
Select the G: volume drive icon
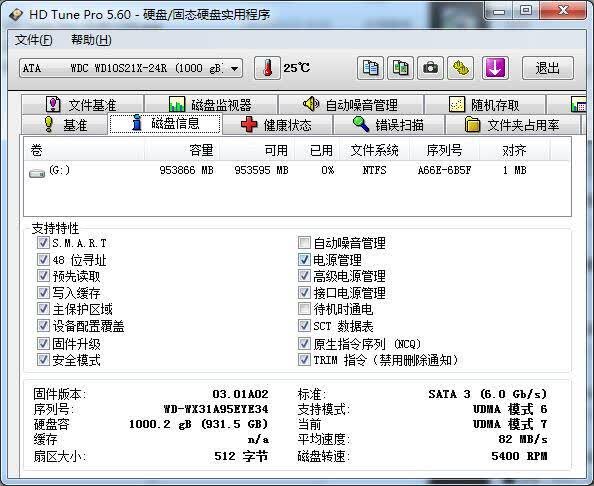(x=37, y=173)
